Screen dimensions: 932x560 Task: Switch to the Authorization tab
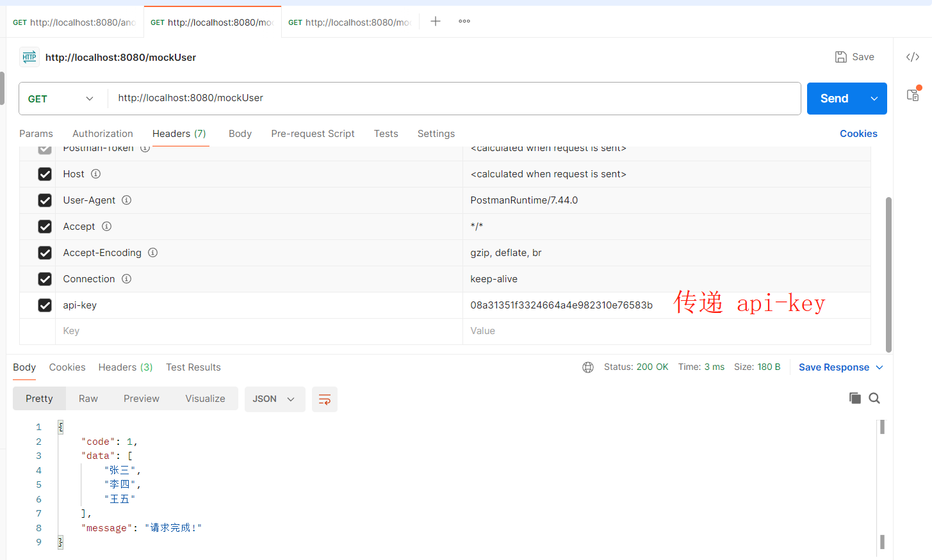102,134
